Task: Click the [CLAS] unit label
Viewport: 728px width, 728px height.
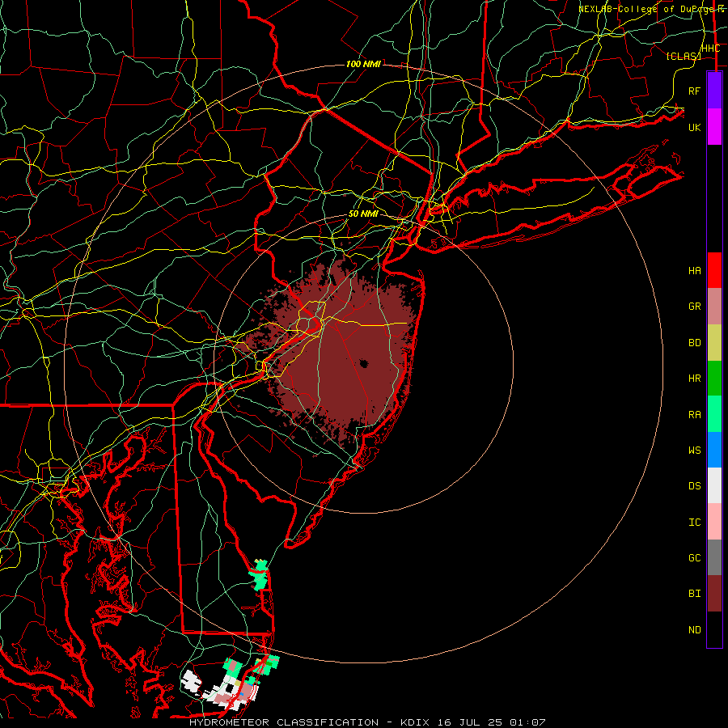Action: (x=683, y=56)
